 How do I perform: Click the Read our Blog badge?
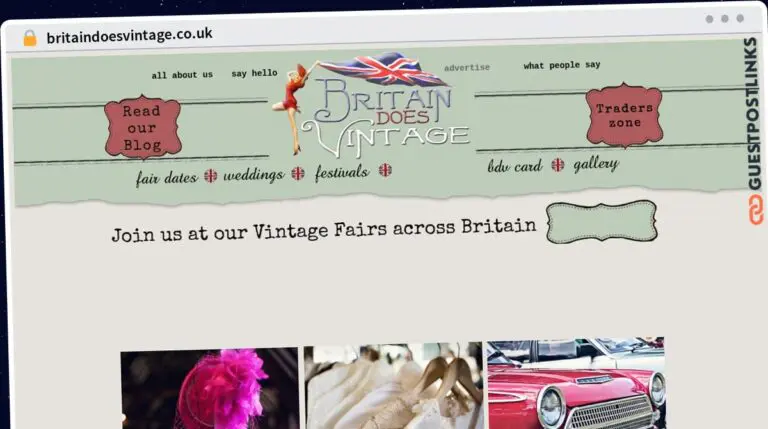[x=143, y=127]
